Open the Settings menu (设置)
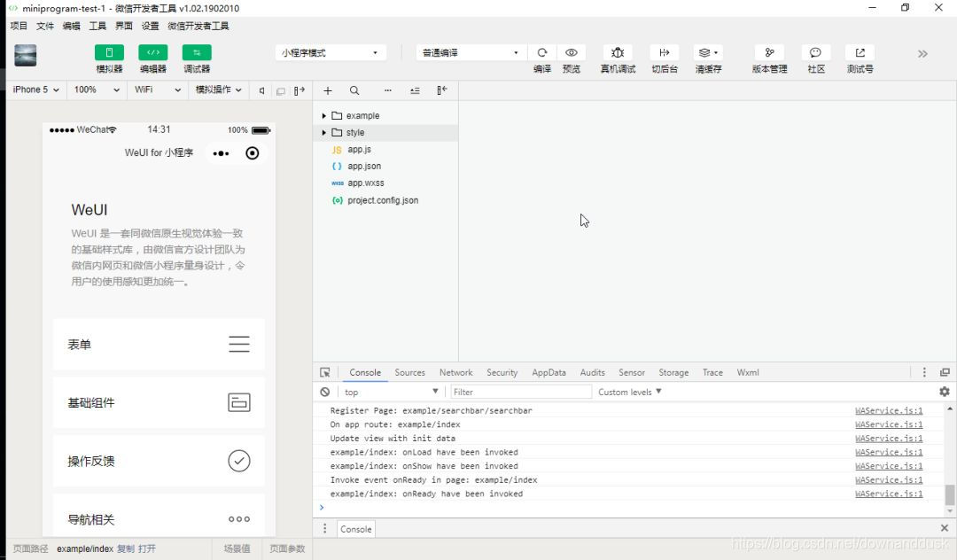The width and height of the screenshot is (957, 560). [x=150, y=26]
